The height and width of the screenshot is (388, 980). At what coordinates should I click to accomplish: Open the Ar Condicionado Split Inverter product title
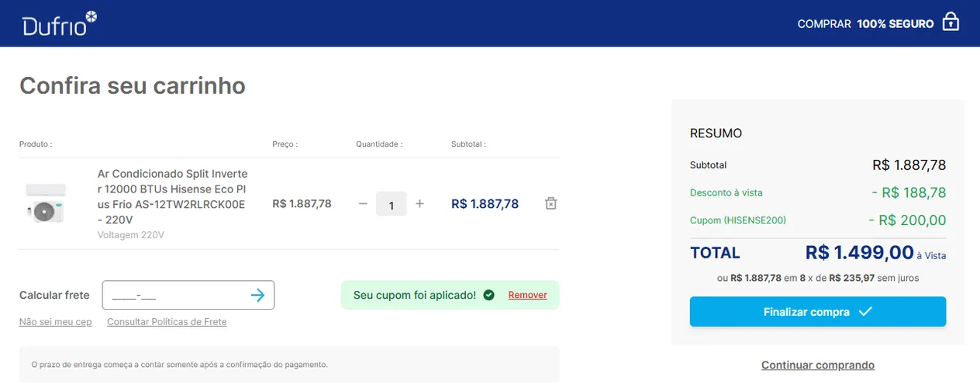point(173,196)
